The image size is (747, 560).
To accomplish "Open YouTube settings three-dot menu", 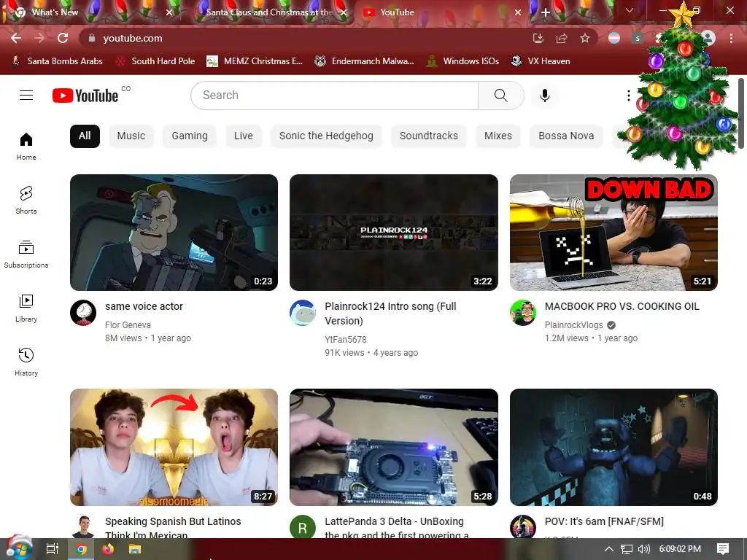I will (628, 96).
